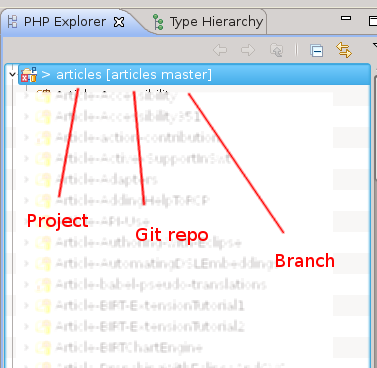
Task: Click the Back navigation arrow
Action: (220, 50)
